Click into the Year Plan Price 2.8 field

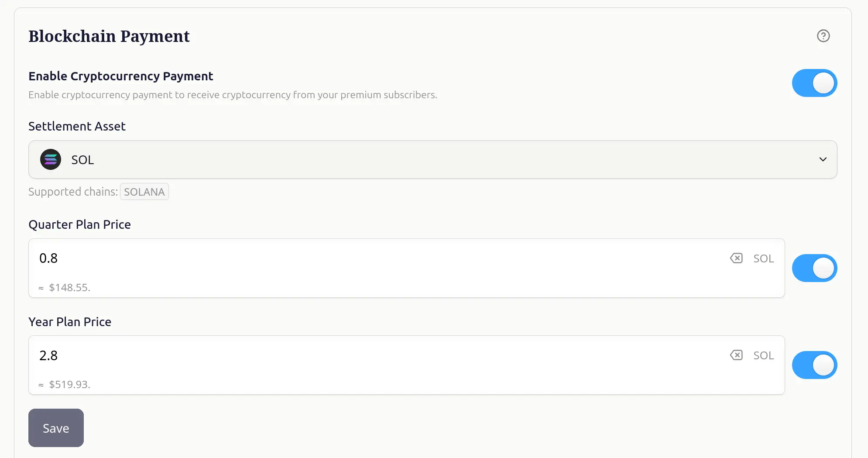pos(349,355)
